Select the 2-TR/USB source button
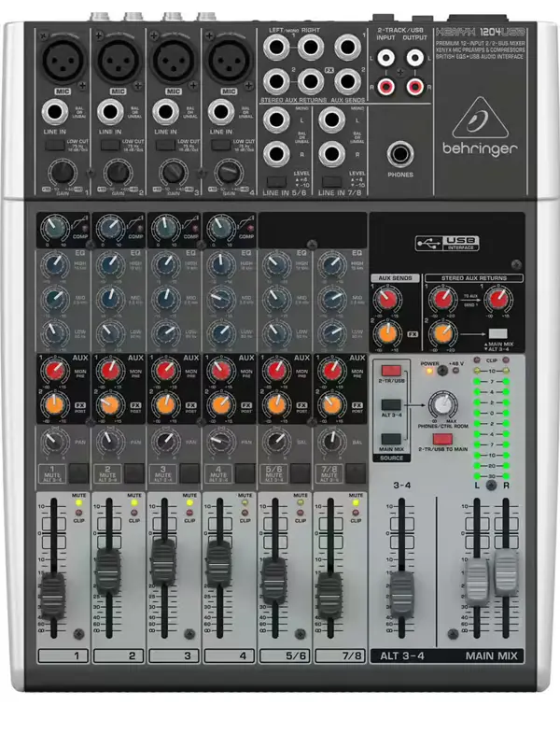Viewport: 560px width, 747px height. point(391,371)
